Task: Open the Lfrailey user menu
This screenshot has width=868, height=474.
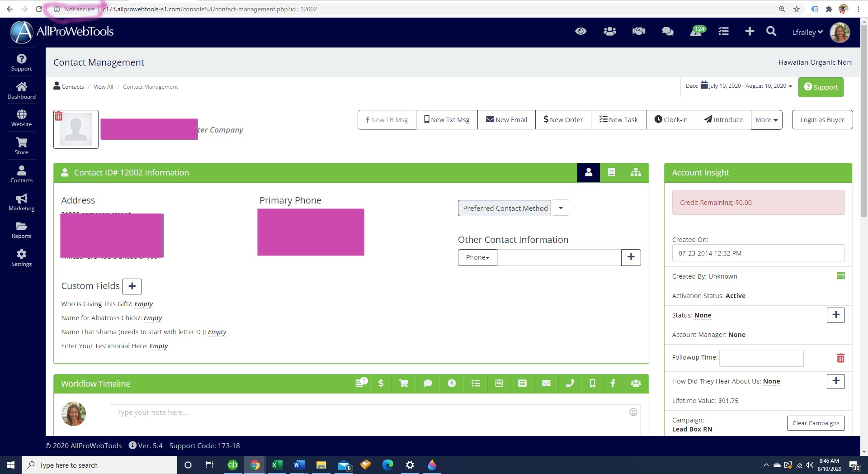Action: point(807,32)
